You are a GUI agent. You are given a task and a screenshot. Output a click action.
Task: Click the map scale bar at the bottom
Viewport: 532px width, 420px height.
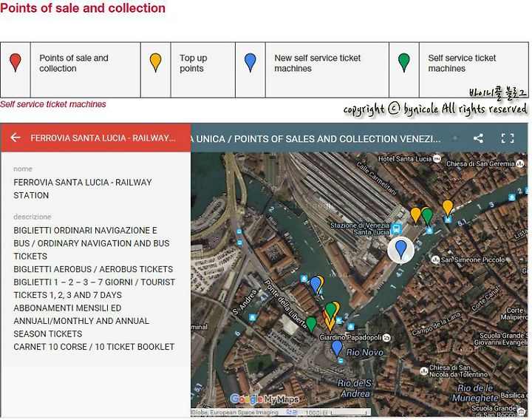(349, 412)
